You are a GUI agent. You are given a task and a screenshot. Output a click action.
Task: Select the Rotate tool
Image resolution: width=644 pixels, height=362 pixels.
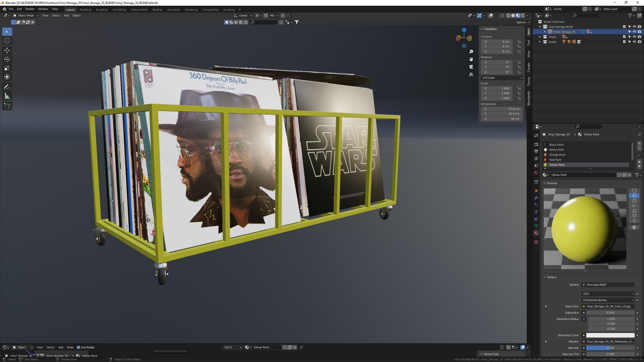click(7, 59)
